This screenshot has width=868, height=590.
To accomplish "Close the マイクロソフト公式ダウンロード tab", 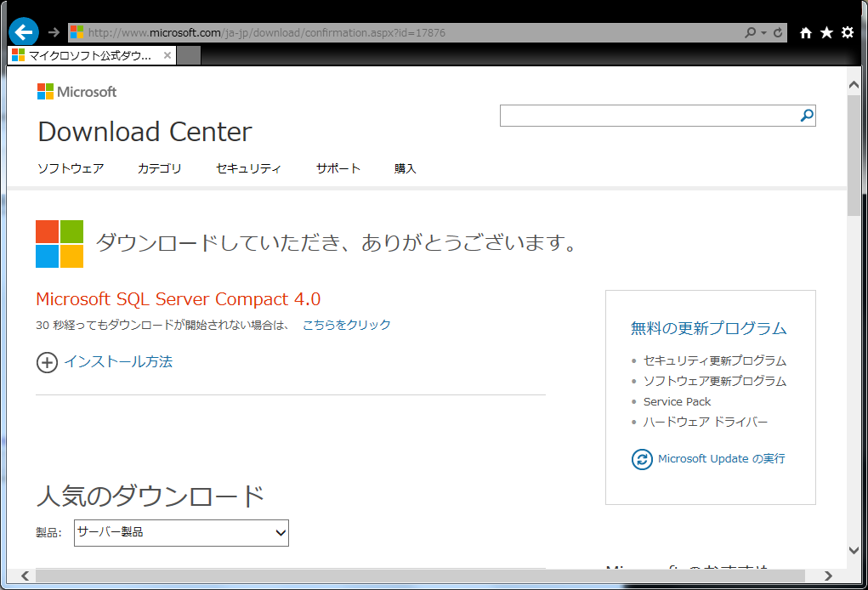I will click(167, 55).
